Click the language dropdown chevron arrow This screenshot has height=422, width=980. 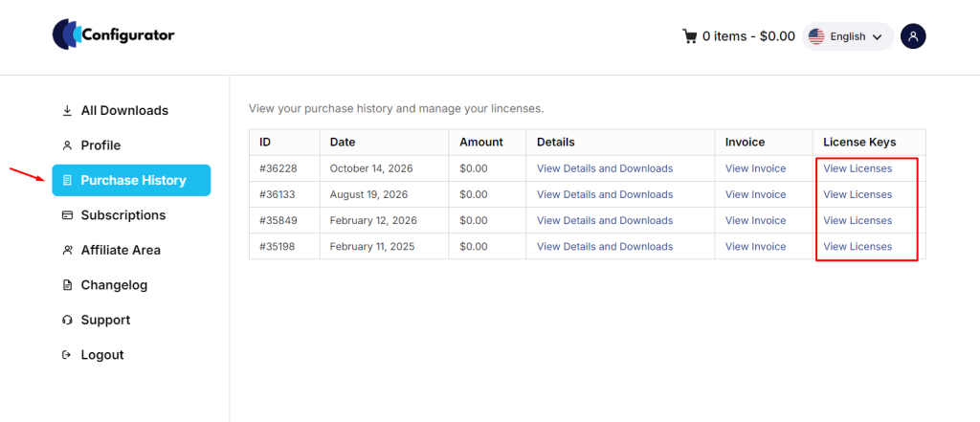tap(877, 37)
